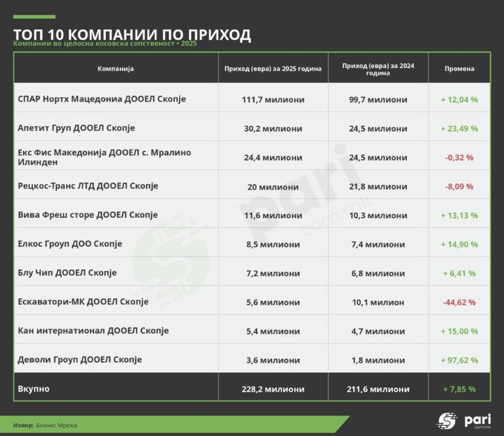Screen dimensions: 504x436
Task: Click the Вива Фреш сторе company name
Action: click(x=88, y=215)
